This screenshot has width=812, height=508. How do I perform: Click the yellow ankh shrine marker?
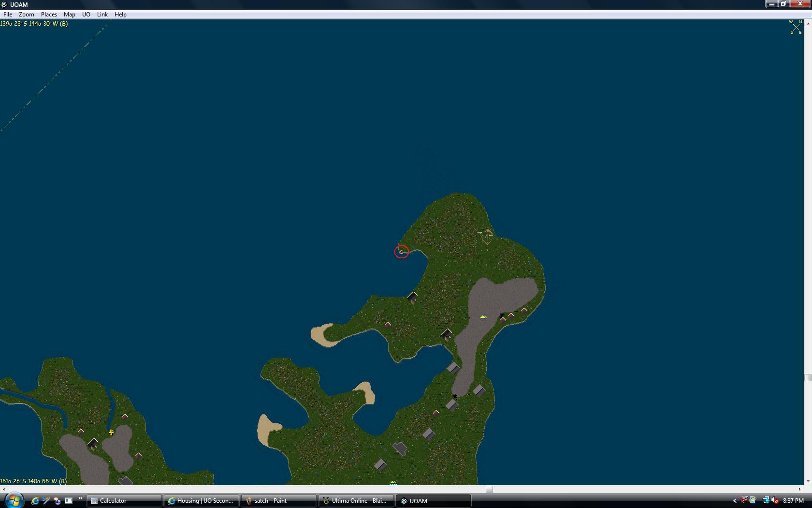(111, 433)
